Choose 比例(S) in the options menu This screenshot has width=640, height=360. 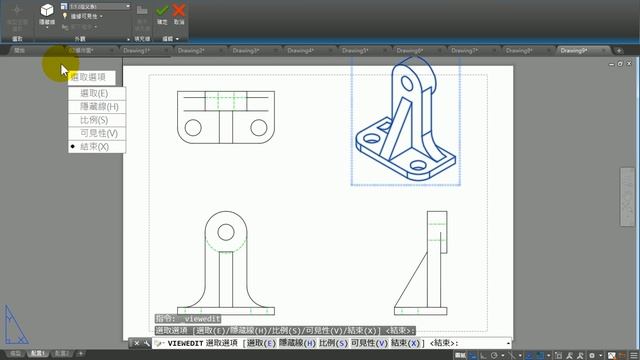pyautogui.click(x=97, y=120)
